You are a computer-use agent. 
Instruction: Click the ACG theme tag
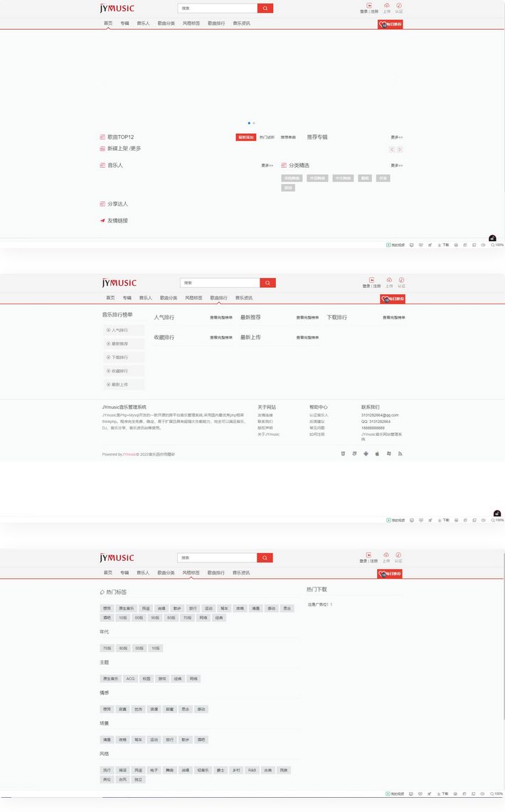(x=130, y=678)
